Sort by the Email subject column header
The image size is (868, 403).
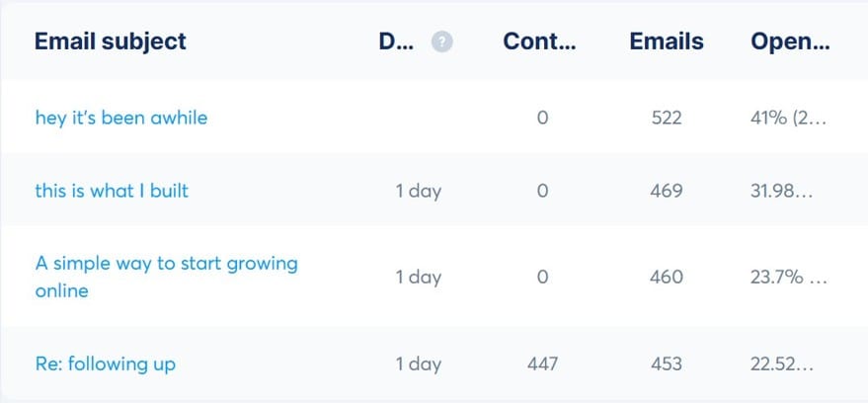[111, 41]
